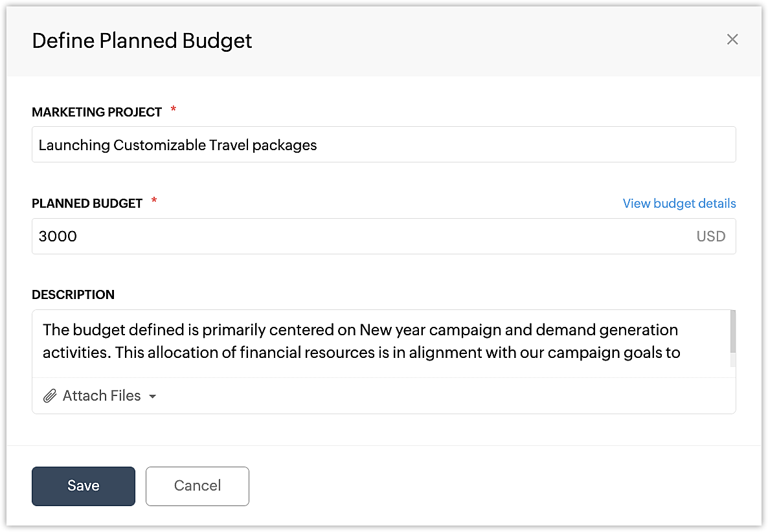
Task: Open the View budget details link
Action: click(x=679, y=203)
